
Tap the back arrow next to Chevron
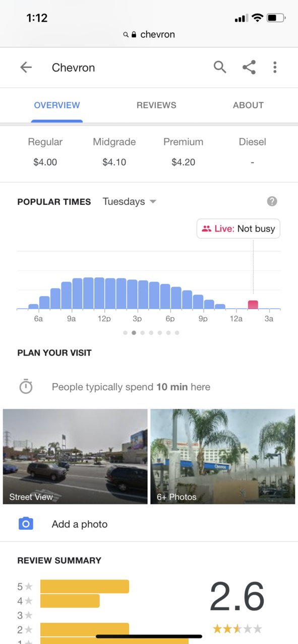coord(26,67)
